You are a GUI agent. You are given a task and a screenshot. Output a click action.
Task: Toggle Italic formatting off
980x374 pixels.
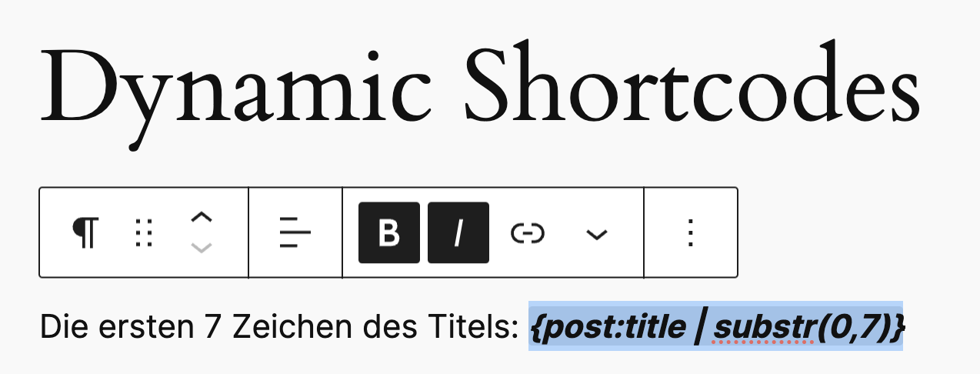pyautogui.click(x=458, y=232)
